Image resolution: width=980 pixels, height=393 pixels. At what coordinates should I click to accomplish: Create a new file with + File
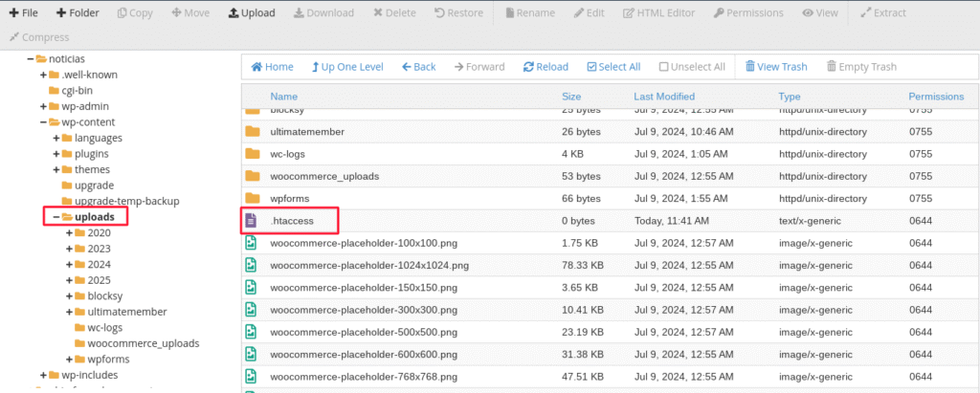tap(23, 12)
